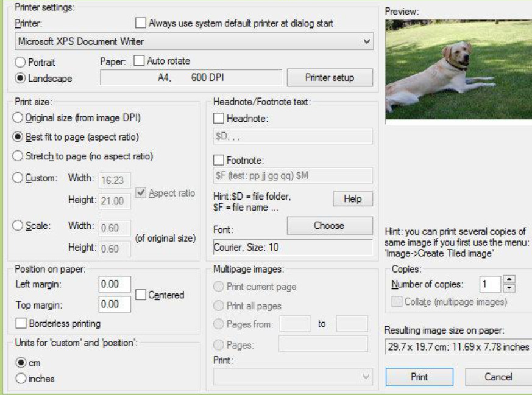Viewport: 532px width, 395px height.
Task: Select Print current page option
Action: [219, 287]
